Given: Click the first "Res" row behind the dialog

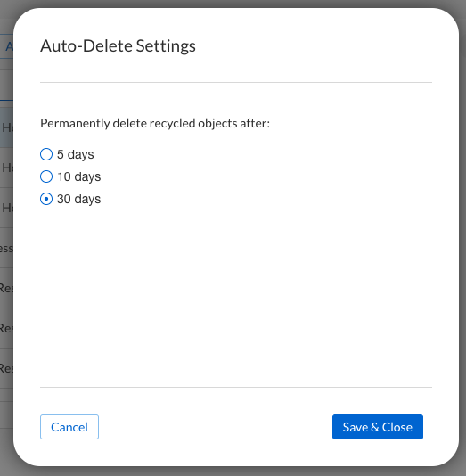Looking at the screenshot, I should (6, 288).
